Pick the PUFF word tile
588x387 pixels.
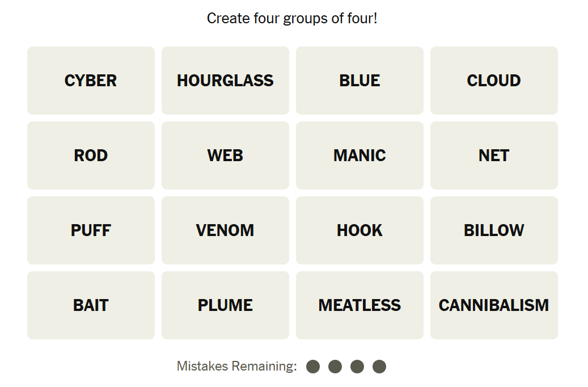[x=91, y=230]
